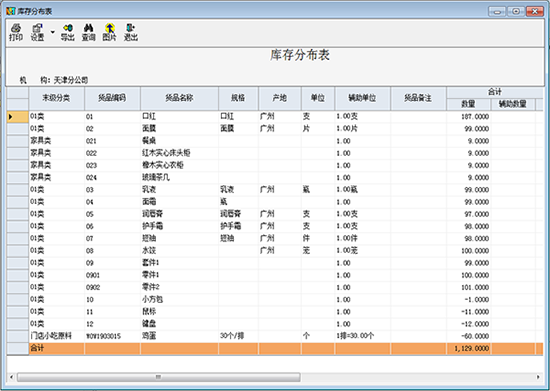The height and width of the screenshot is (391, 550).
Task: Click the 货品名称 column header
Action: (x=179, y=98)
